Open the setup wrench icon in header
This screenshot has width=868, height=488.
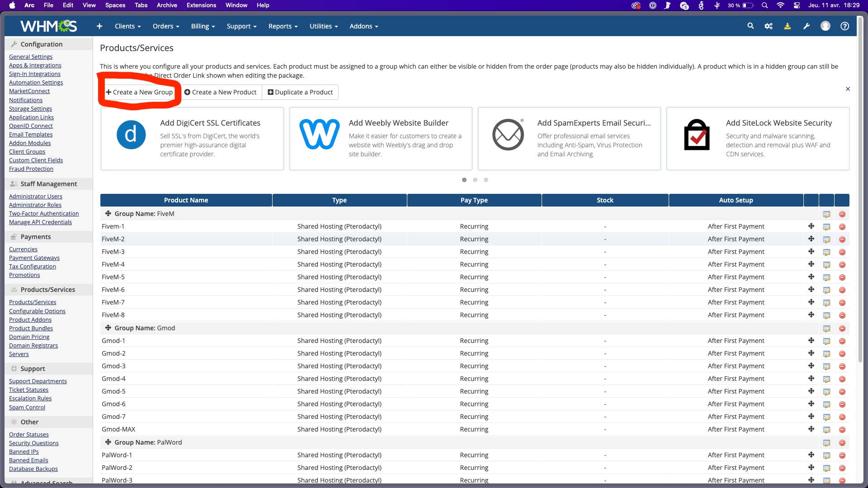tap(806, 26)
